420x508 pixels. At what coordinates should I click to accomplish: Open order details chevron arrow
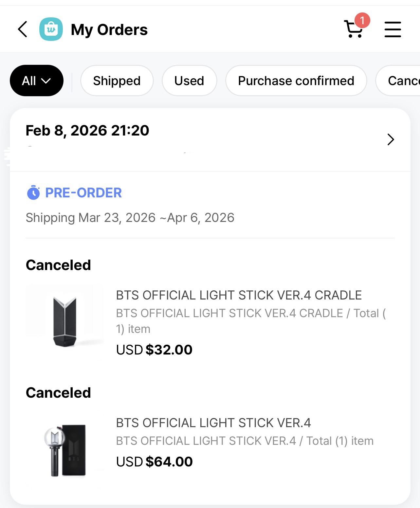[391, 139]
